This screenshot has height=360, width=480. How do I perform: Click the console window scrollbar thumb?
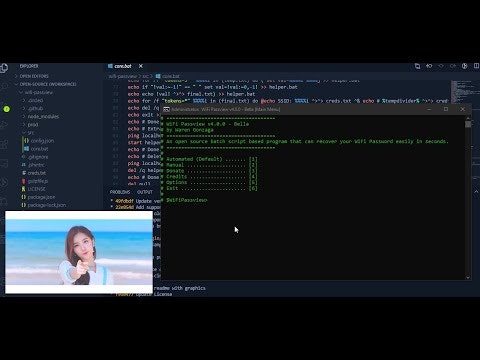[x=468, y=124]
